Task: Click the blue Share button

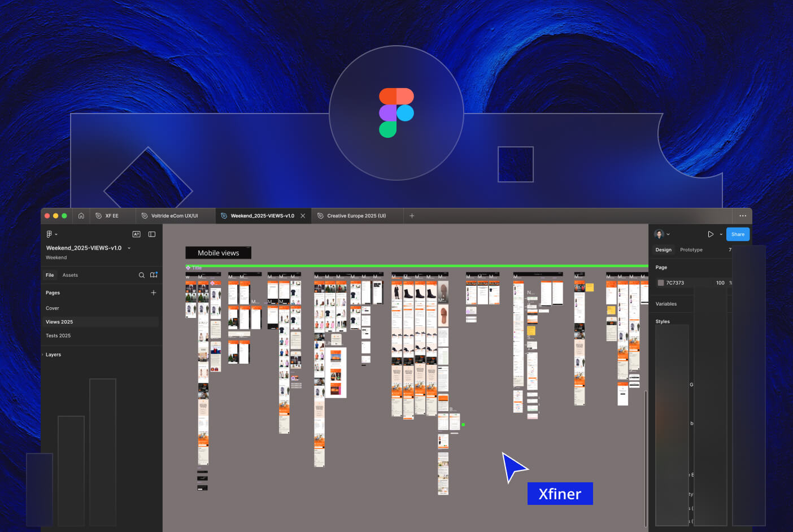Action: click(738, 234)
